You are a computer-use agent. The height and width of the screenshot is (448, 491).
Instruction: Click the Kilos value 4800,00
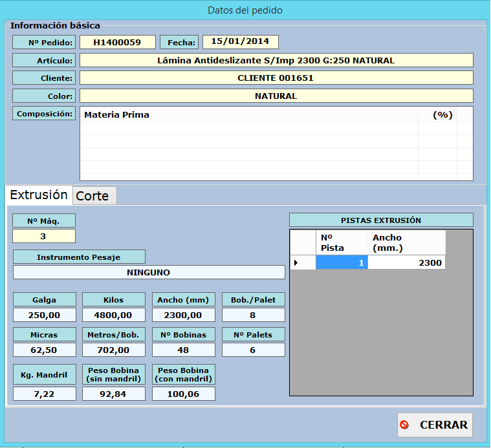[x=114, y=315]
